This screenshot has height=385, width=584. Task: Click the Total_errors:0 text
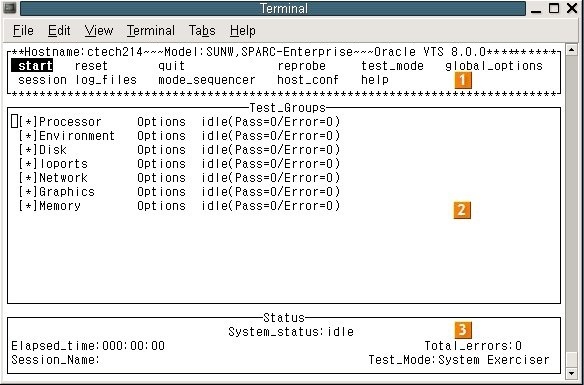tap(473, 346)
